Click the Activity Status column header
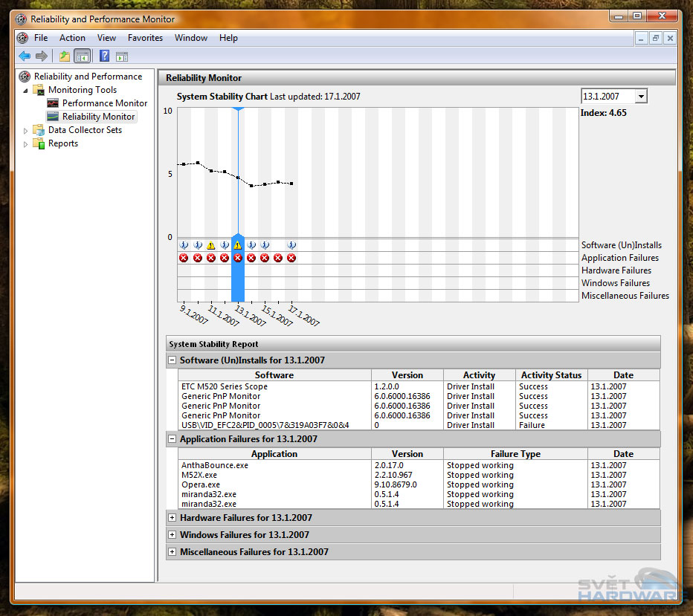 (551, 375)
